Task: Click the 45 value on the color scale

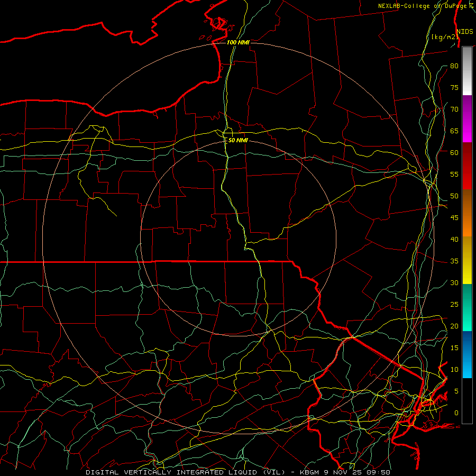Action: (454, 218)
